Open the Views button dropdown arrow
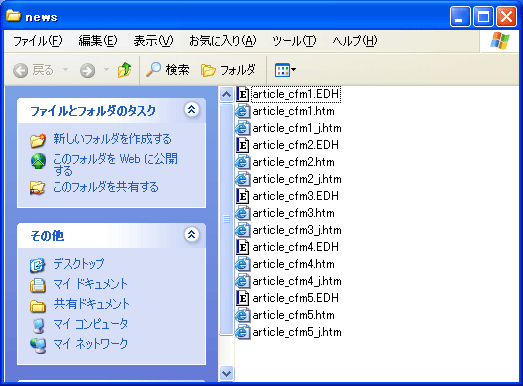The height and width of the screenshot is (386, 523). coord(294,70)
